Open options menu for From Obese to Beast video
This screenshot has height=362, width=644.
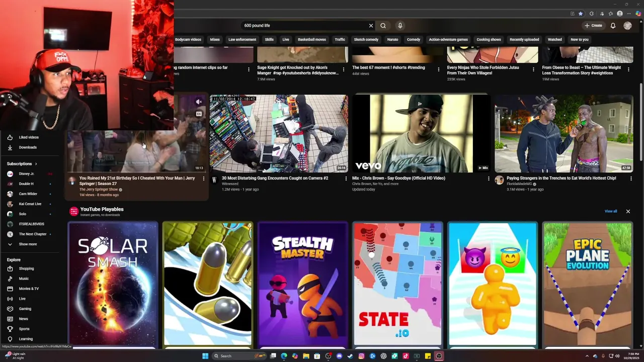tap(628, 70)
